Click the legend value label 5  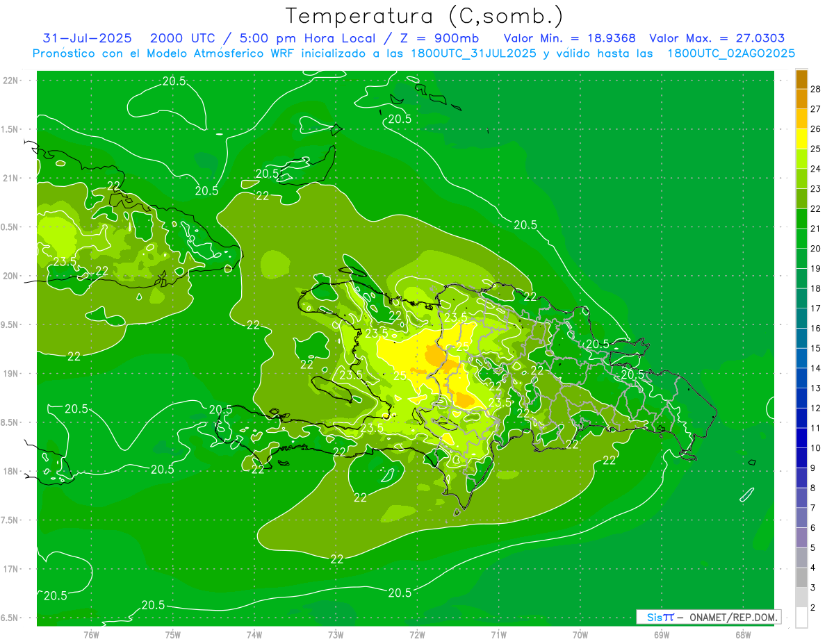pyautogui.click(x=813, y=548)
